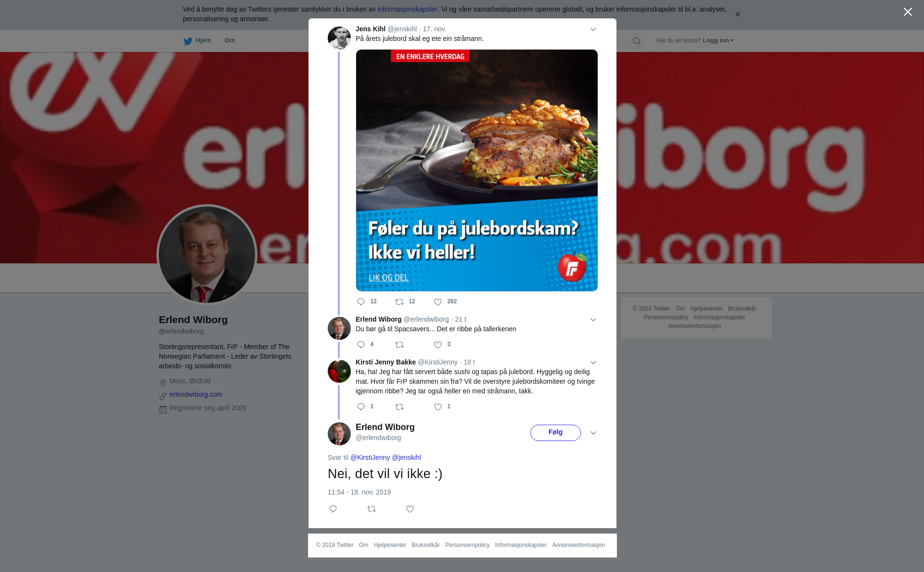
Task: Open the FrP julebord image in tweet
Action: point(477,170)
